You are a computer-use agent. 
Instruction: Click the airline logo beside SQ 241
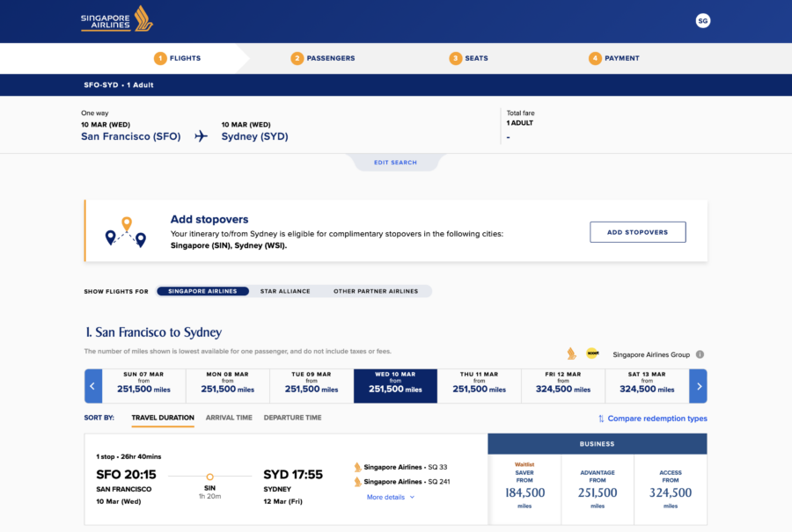357,482
